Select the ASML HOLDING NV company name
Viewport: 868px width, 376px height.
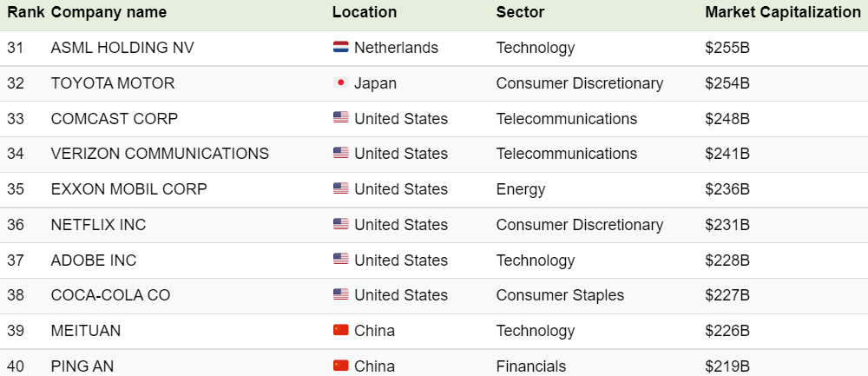point(122,48)
